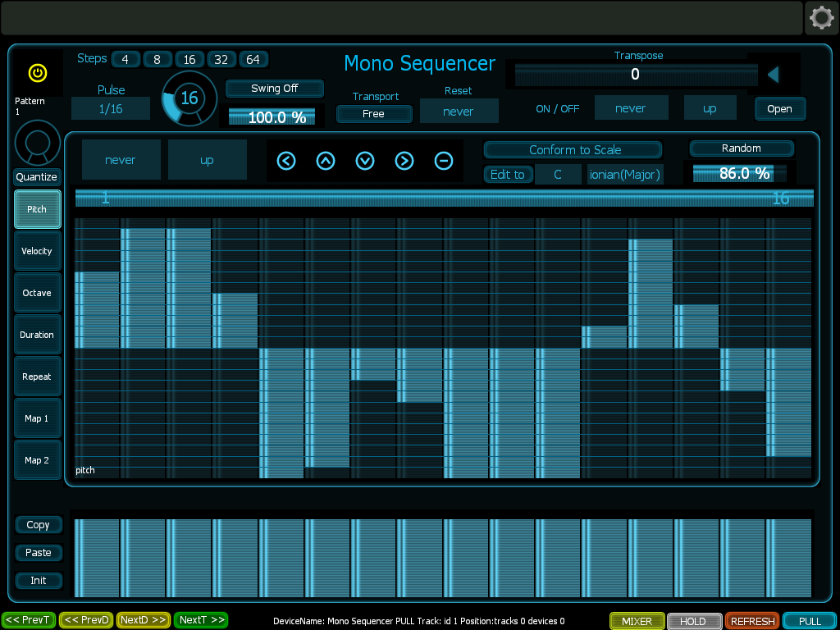Click the Random button
Screen dimensions: 840x630
click(741, 148)
